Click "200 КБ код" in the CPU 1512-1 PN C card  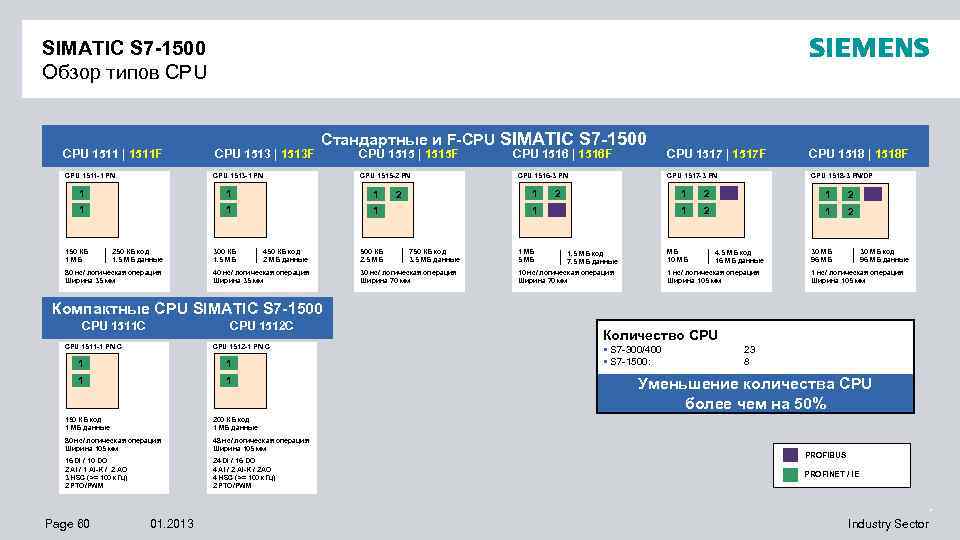[231, 419]
